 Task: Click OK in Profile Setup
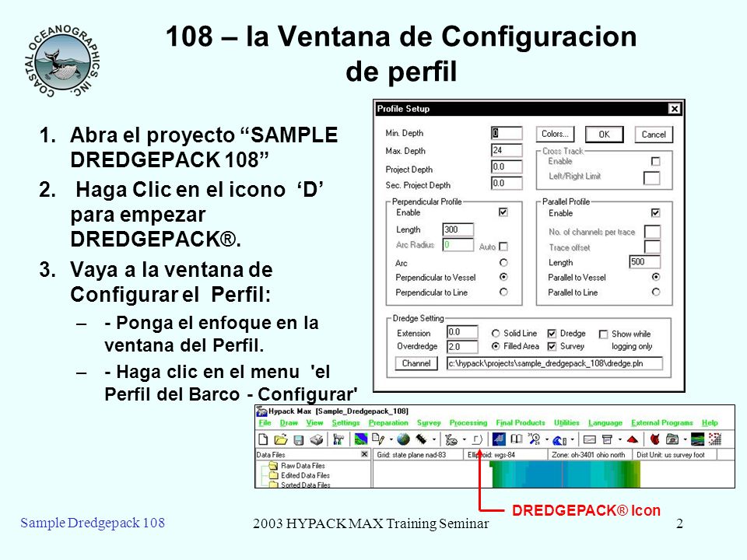[x=604, y=135]
